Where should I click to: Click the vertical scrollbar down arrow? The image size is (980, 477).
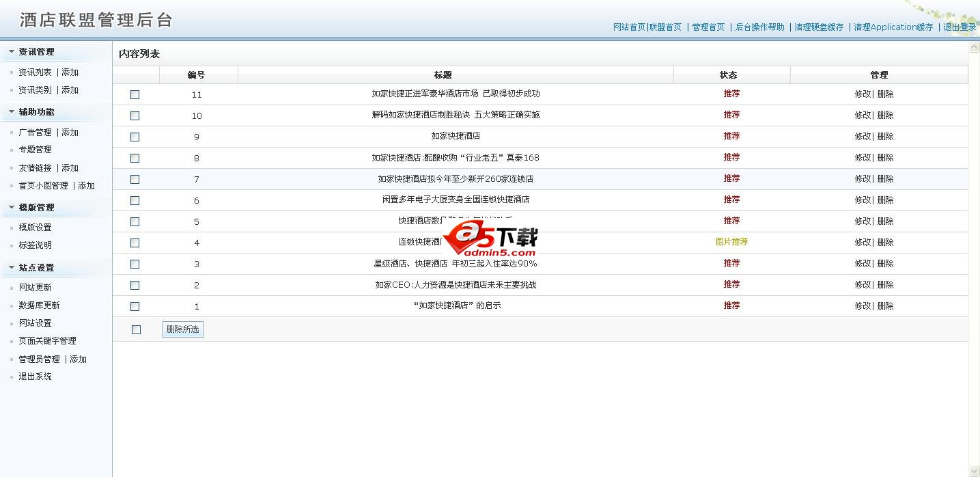(974, 471)
